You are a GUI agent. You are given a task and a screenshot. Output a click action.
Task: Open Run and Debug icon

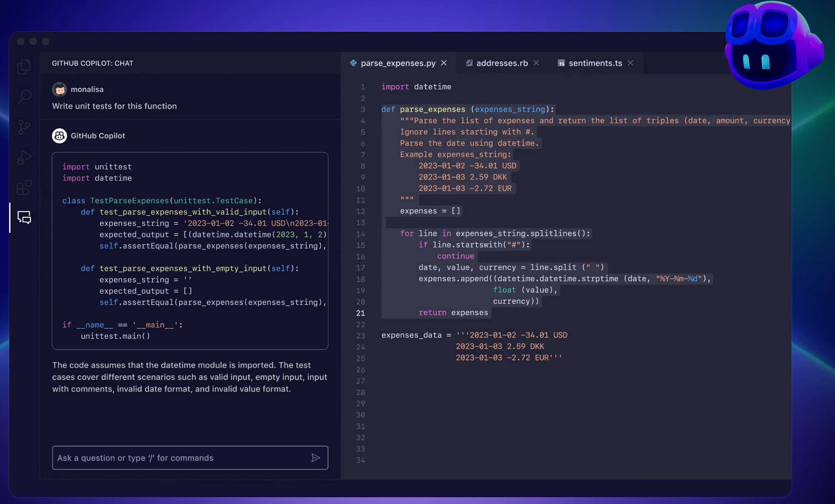click(24, 158)
